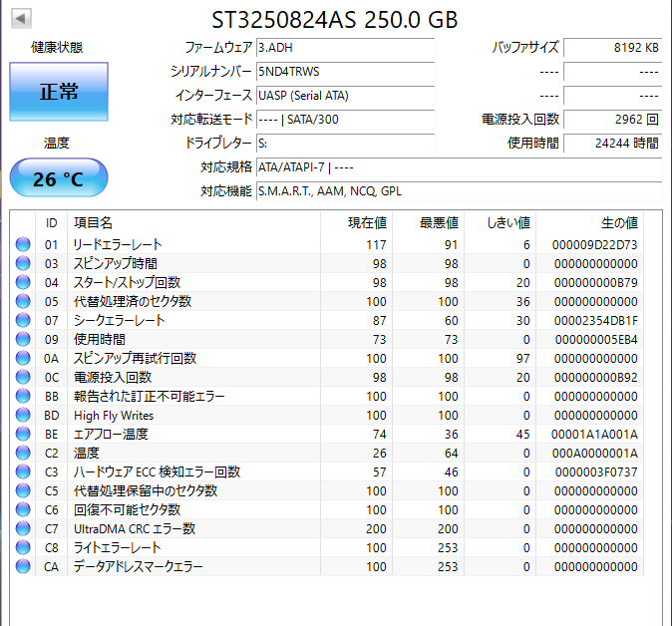
Task: Click status orb for ID 07 row
Action: coord(23,320)
